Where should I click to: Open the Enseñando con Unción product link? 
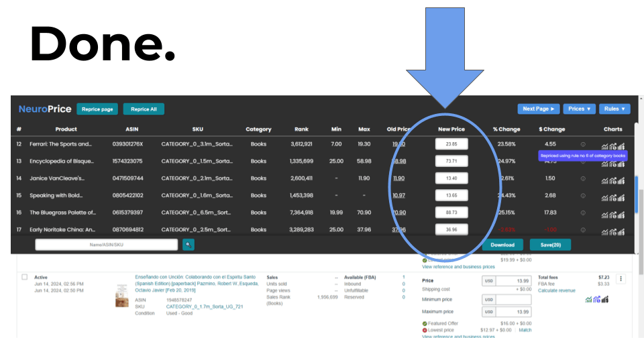click(x=197, y=284)
